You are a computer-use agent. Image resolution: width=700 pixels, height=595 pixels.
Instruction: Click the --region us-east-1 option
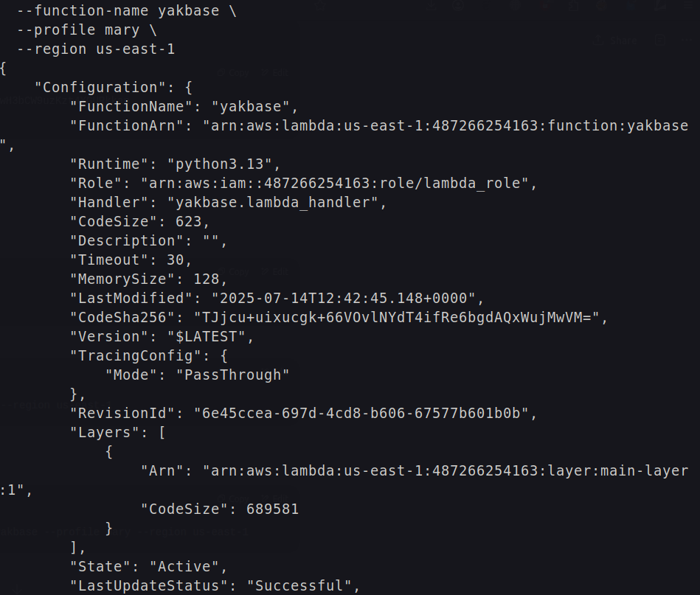(x=95, y=49)
